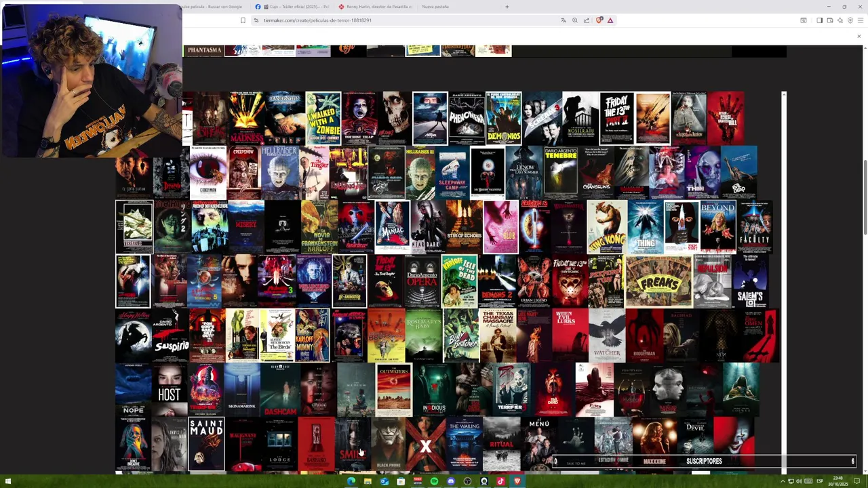Open site information icon beside the URL

(x=256, y=20)
